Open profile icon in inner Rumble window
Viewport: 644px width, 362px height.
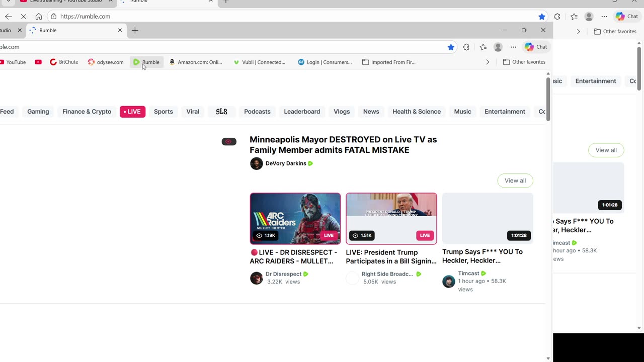(x=498, y=47)
